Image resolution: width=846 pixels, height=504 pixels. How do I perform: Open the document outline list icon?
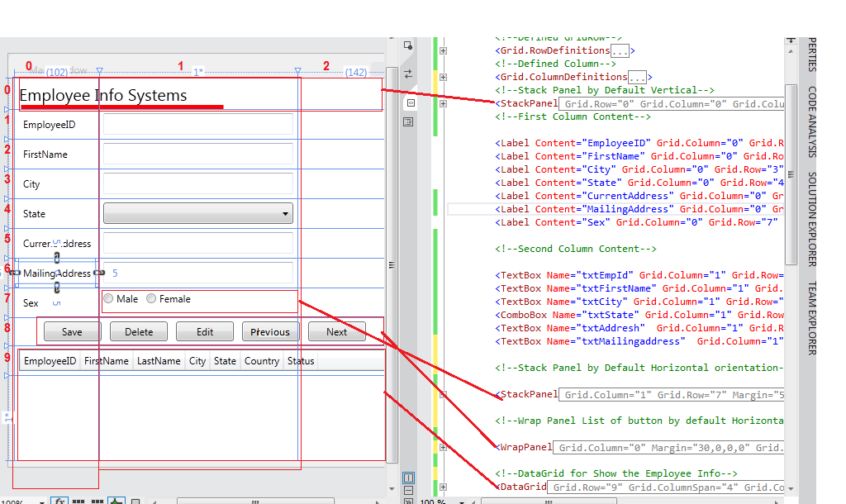coord(408,121)
